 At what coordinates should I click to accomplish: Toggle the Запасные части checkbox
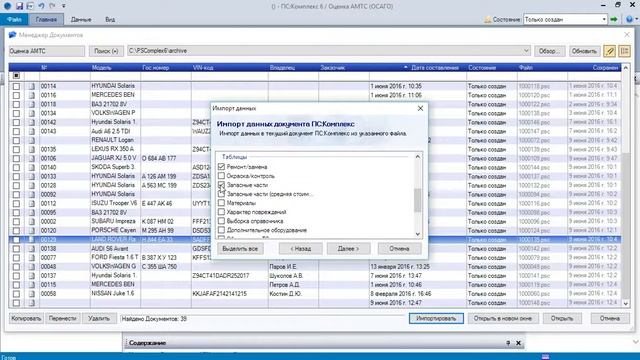pyautogui.click(x=221, y=185)
